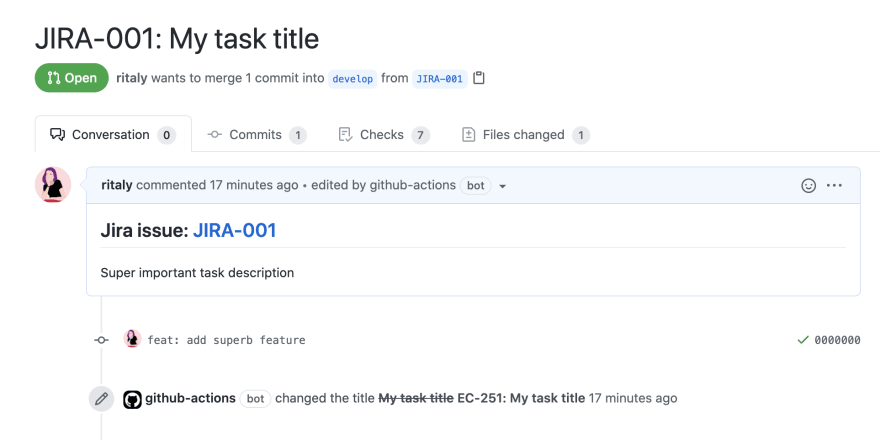Click the JIRA-001 head branch label
880x440 pixels.
pos(440,78)
